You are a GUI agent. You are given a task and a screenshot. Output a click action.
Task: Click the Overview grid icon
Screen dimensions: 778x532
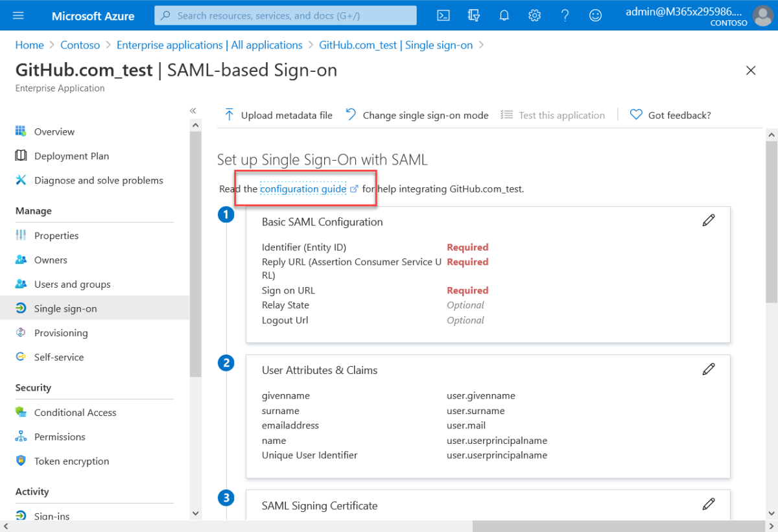21,131
